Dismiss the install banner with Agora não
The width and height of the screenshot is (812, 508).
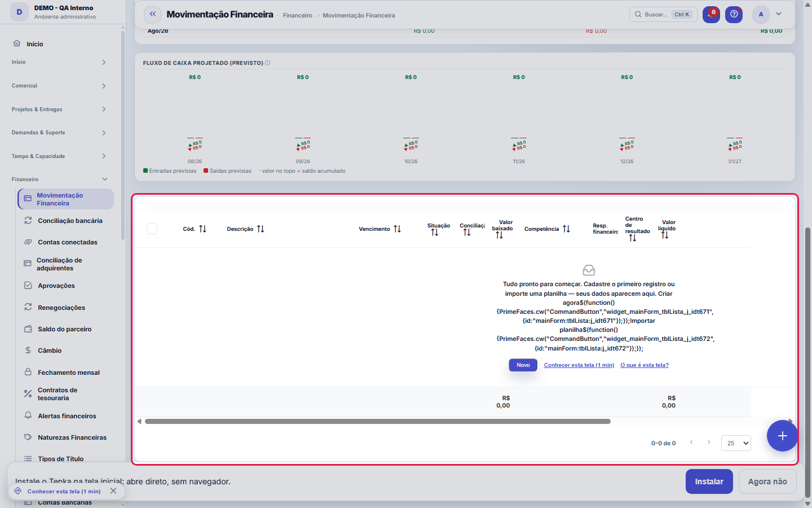[x=767, y=481]
